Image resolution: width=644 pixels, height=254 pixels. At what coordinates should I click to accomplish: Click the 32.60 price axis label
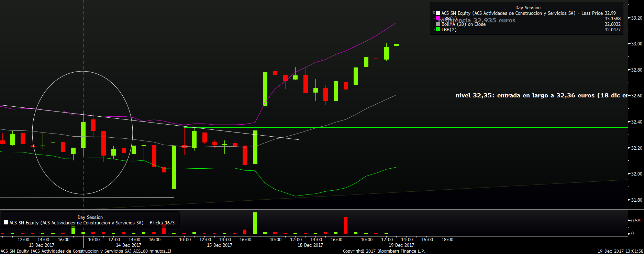(x=637, y=96)
